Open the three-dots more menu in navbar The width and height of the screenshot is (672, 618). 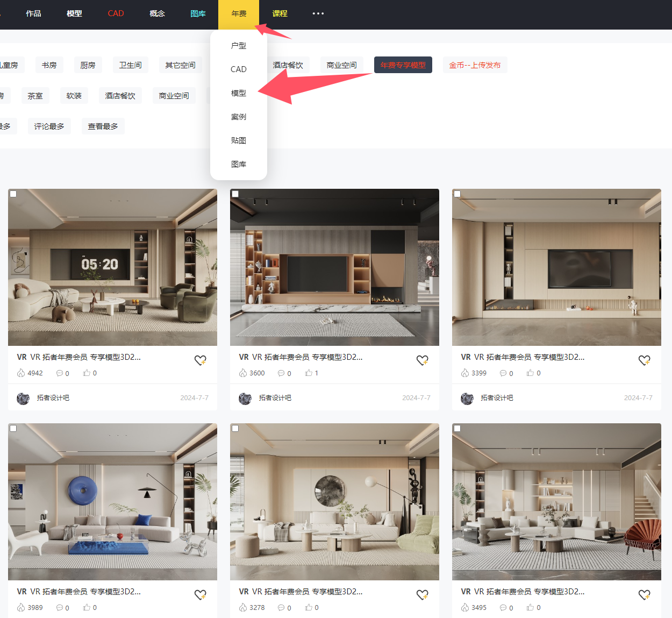tap(318, 14)
